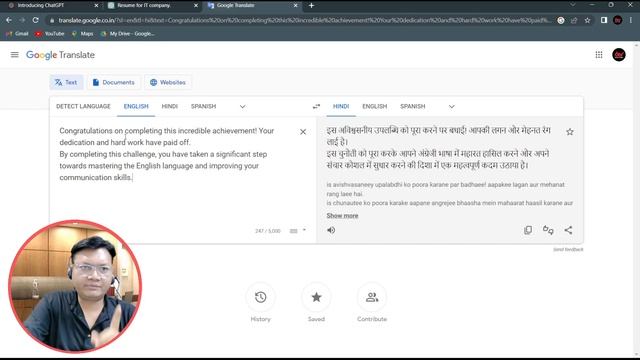
Task: Bookmark this page with star icon
Action: [587, 20]
